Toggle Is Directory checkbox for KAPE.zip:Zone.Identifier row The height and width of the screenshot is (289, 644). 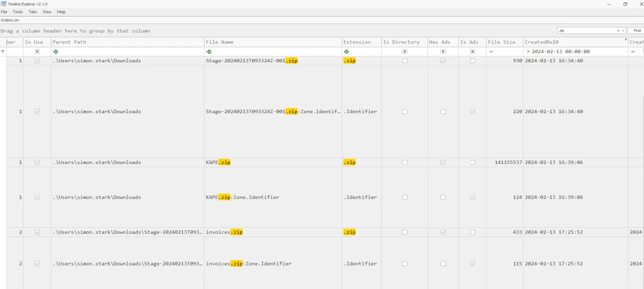[x=405, y=198]
